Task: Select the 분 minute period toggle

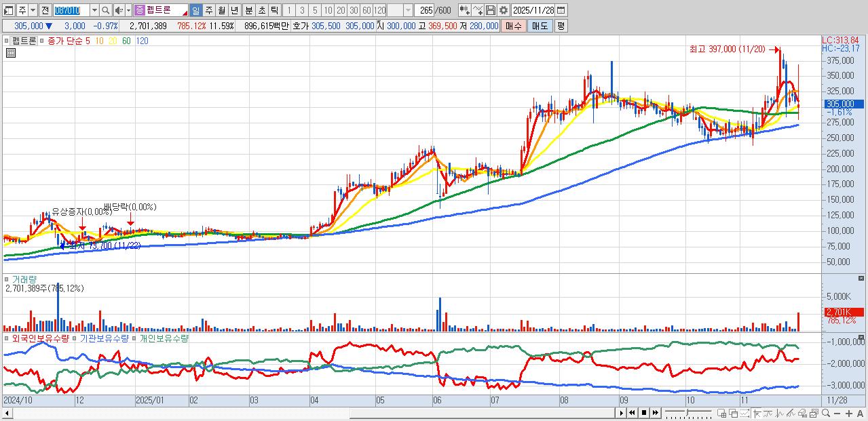Action: point(248,10)
